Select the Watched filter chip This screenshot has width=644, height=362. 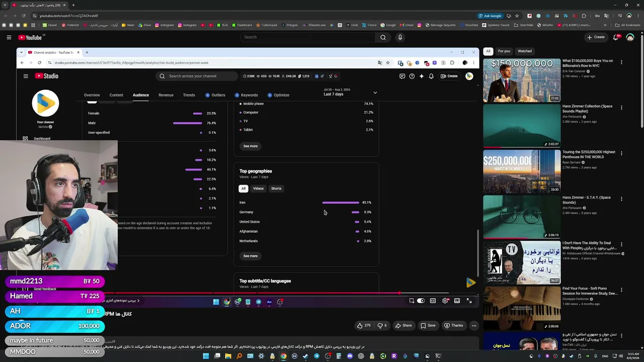[525, 51]
